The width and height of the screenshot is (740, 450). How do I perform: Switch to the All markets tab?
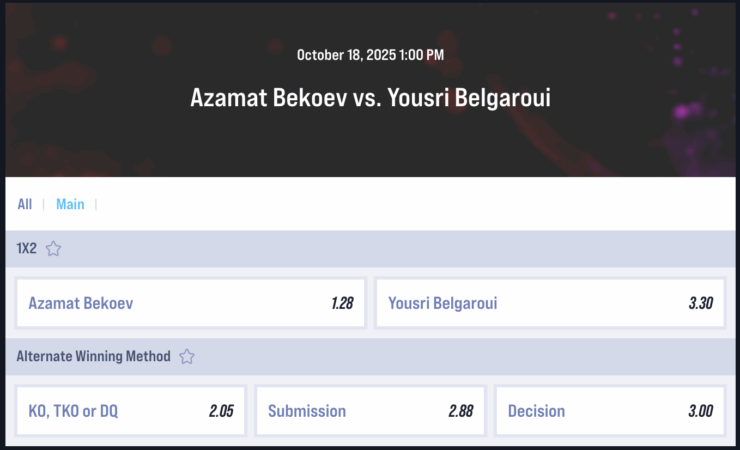[25, 204]
